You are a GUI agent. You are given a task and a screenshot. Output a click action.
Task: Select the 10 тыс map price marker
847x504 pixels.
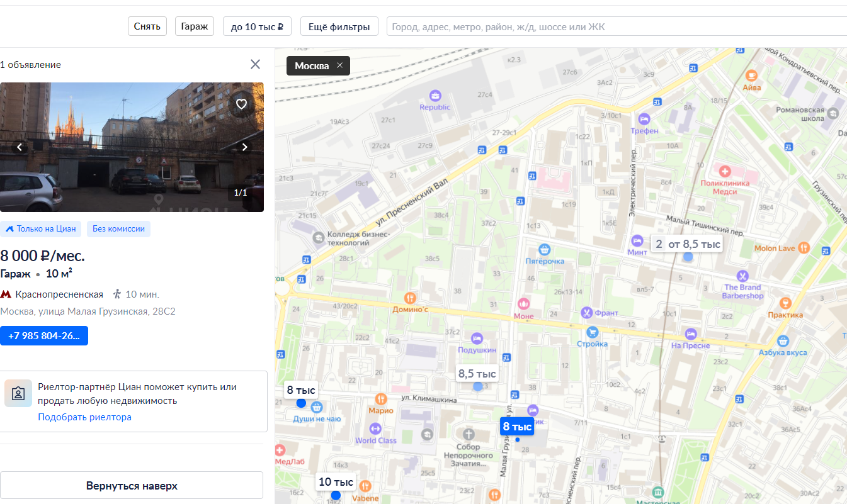tap(336, 483)
